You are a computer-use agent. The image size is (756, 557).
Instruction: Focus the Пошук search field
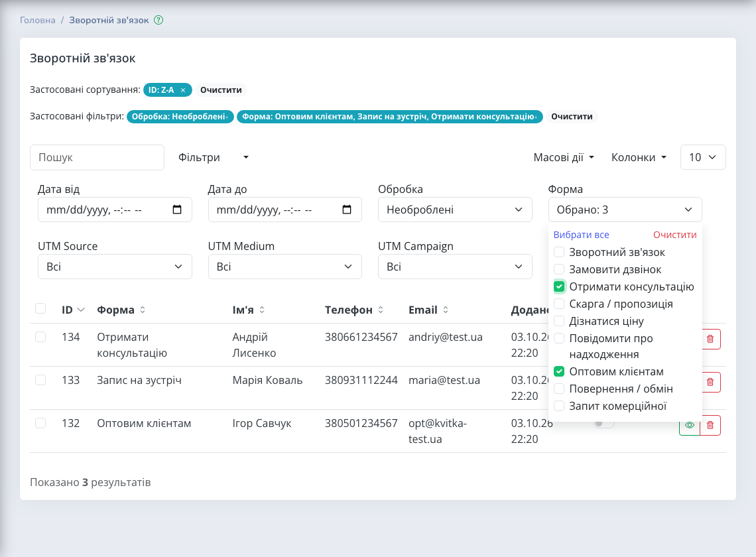(97, 158)
